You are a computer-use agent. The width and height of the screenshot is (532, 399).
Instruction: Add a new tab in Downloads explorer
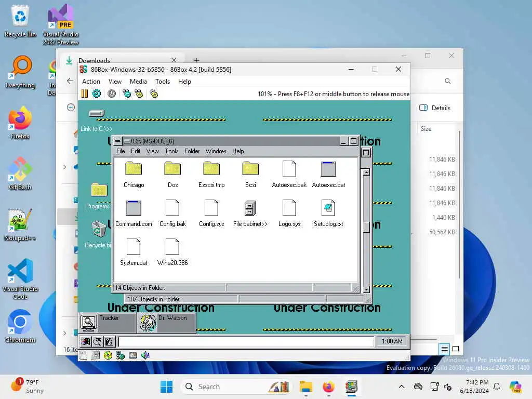(x=196, y=60)
